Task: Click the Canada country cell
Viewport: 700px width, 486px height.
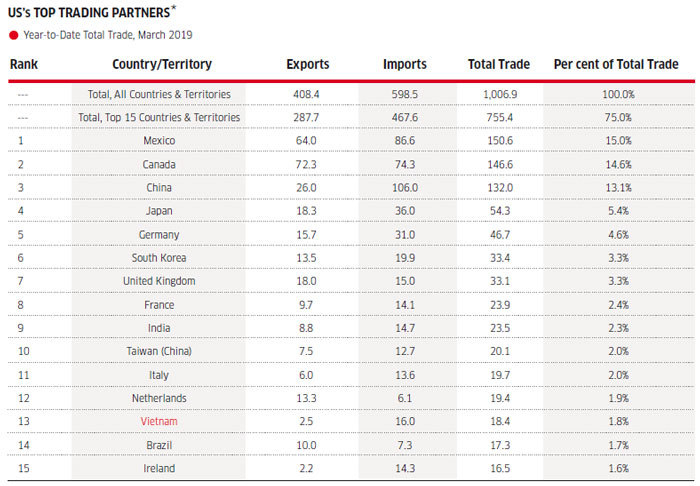Action: coord(158,164)
